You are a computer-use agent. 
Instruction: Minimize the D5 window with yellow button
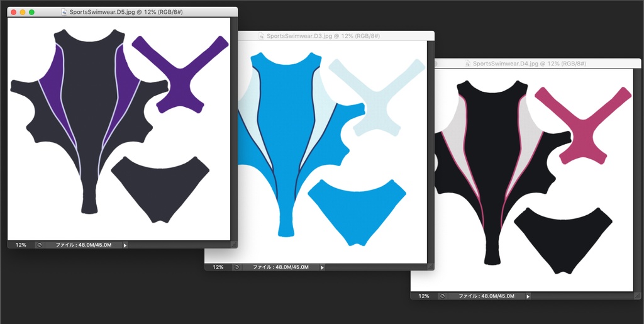22,13
